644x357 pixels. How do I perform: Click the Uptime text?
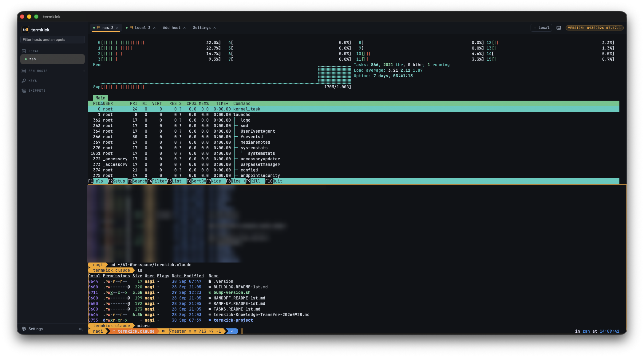tap(383, 76)
